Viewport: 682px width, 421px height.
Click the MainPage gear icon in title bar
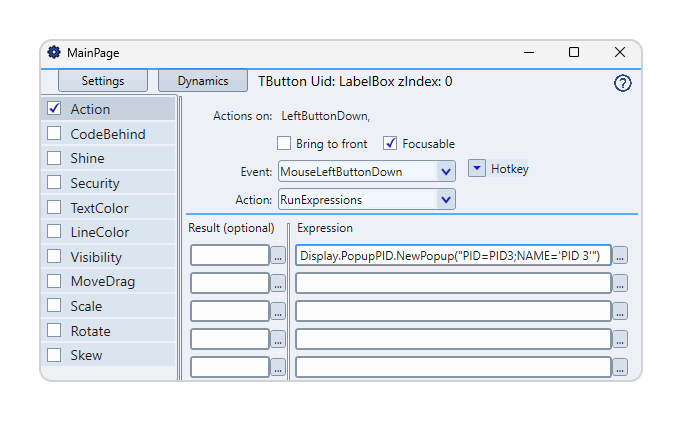click(54, 52)
